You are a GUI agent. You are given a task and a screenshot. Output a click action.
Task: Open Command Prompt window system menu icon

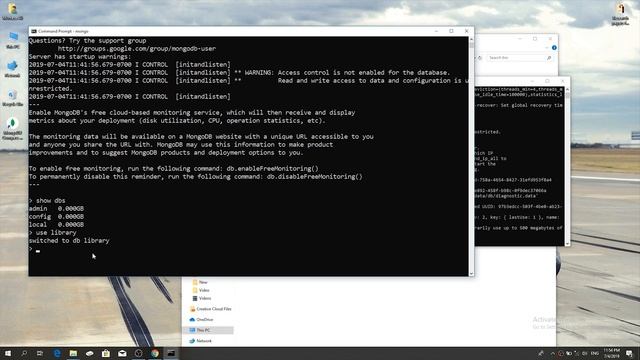tap(34, 31)
